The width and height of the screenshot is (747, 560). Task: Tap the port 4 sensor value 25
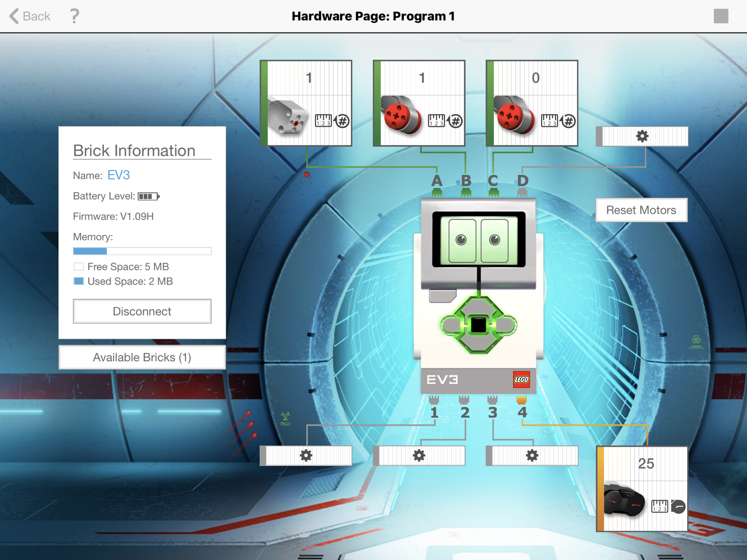tap(646, 463)
